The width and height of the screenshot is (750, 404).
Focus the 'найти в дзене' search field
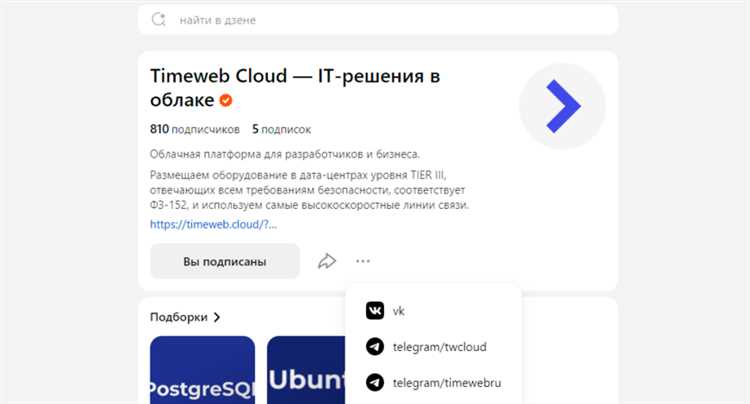pyautogui.click(x=378, y=20)
